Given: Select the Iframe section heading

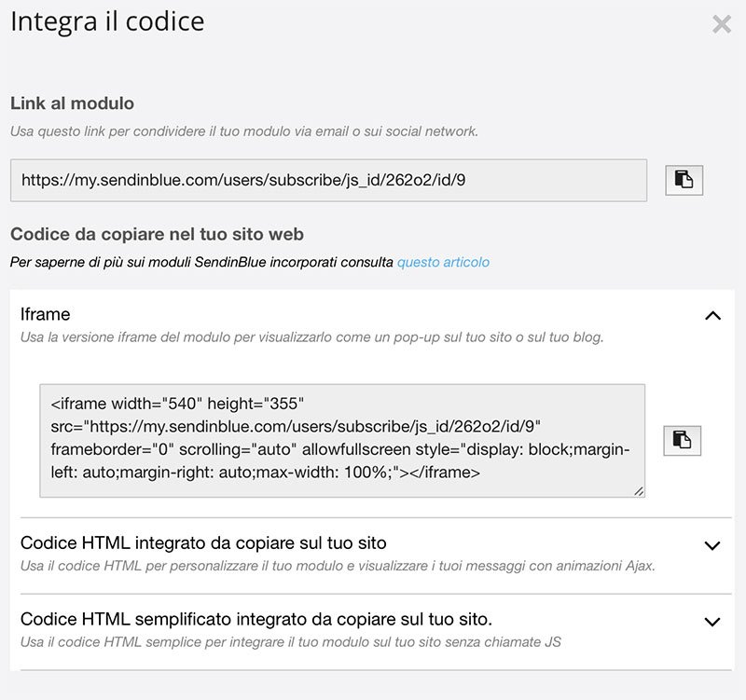Looking at the screenshot, I should [x=45, y=314].
